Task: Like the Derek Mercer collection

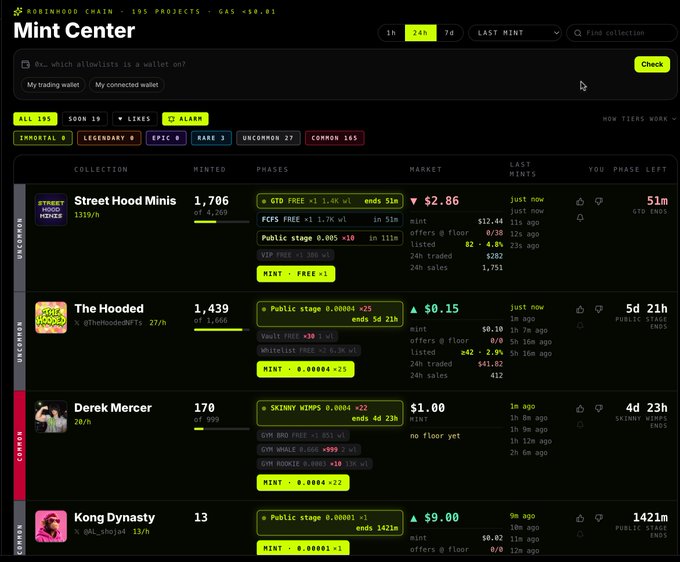Action: (580, 409)
